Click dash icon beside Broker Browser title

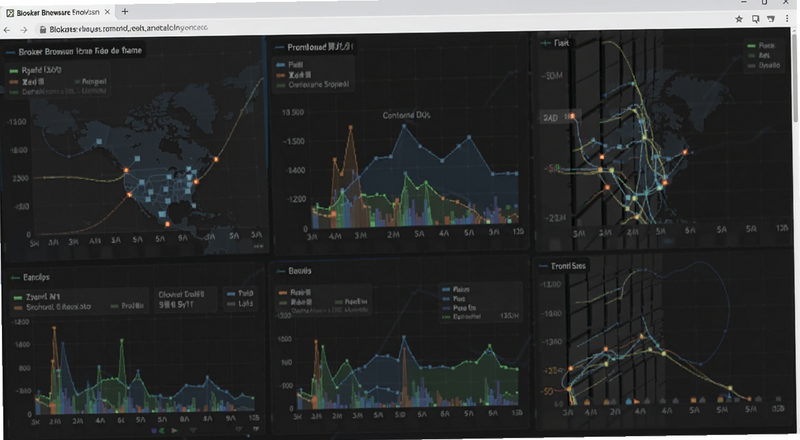[x=10, y=52]
